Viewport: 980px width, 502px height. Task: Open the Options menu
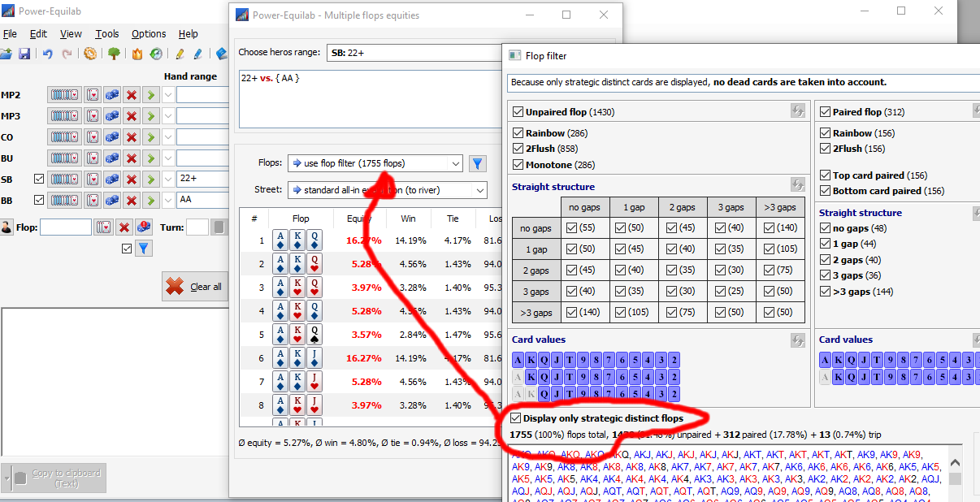(149, 34)
